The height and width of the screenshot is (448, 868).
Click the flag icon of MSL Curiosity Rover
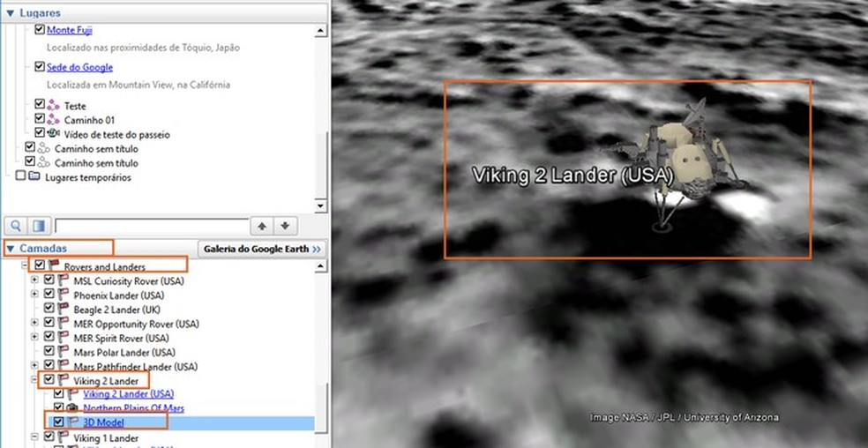[64, 280]
